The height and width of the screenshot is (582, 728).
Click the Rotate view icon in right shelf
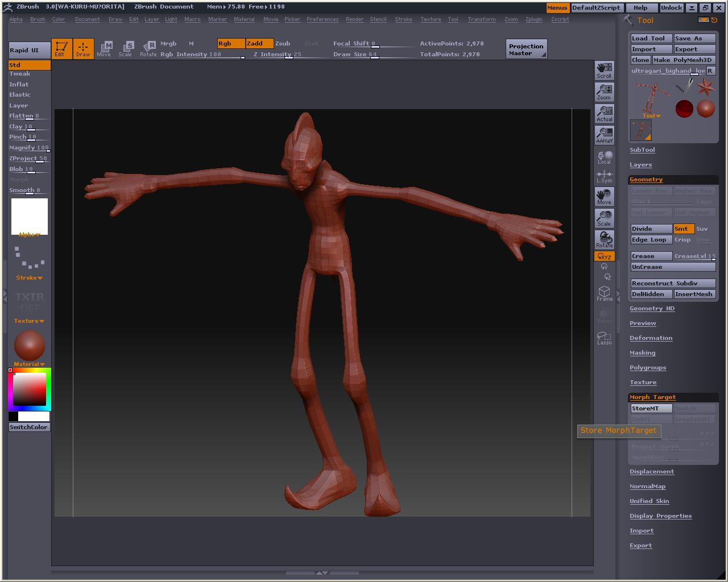pyautogui.click(x=604, y=239)
